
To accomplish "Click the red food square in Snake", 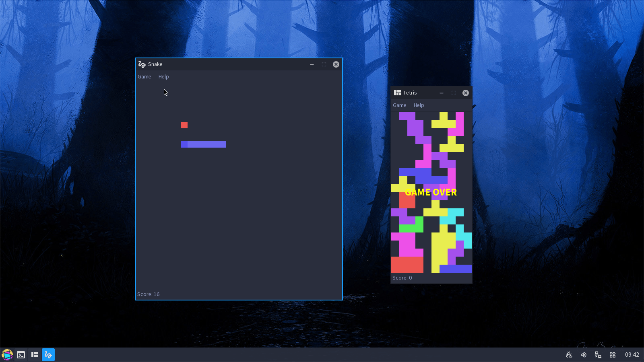I will (184, 125).
